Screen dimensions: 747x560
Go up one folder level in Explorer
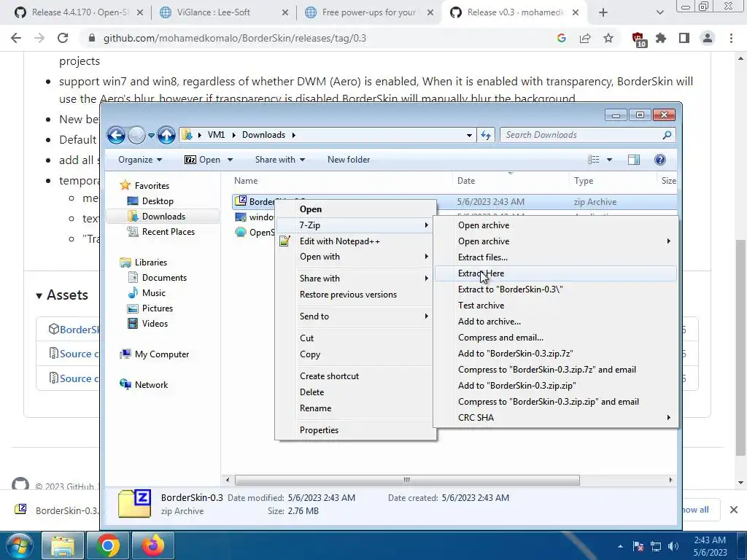pyautogui.click(x=166, y=135)
